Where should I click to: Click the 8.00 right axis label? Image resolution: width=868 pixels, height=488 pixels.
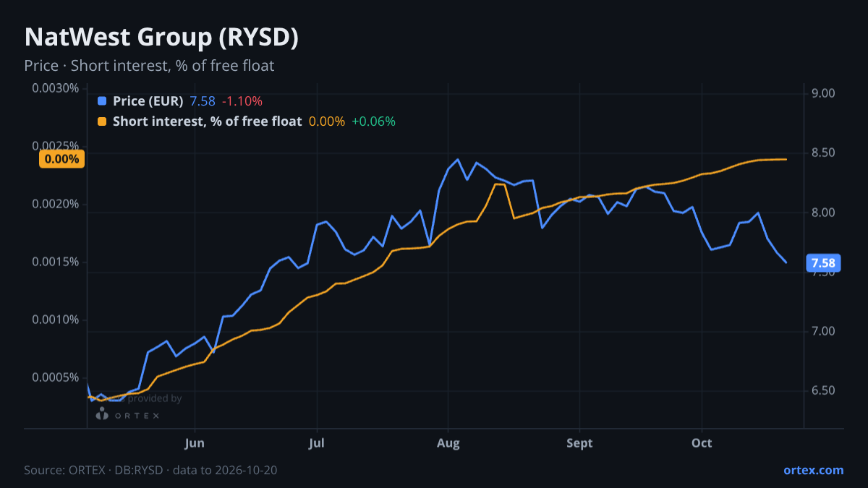coord(823,213)
